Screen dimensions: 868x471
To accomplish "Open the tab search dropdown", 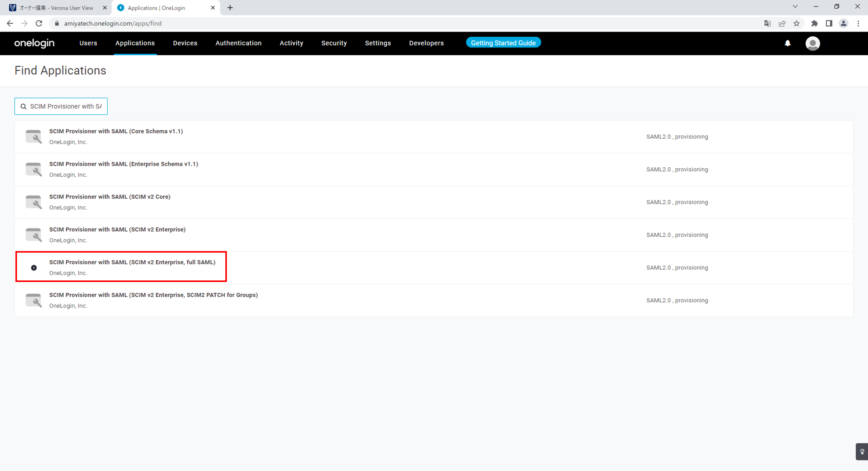I will (x=795, y=6).
